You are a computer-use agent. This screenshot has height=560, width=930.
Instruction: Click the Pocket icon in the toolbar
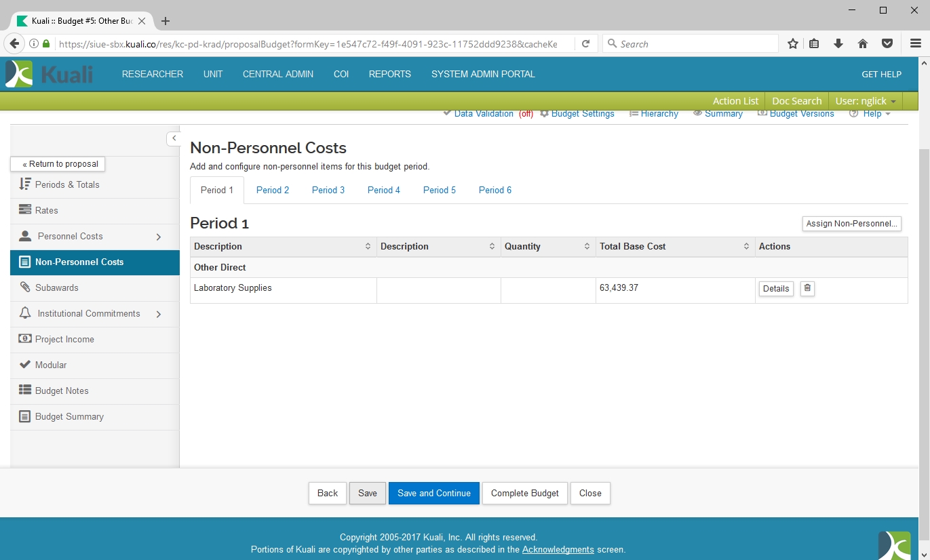[887, 44]
